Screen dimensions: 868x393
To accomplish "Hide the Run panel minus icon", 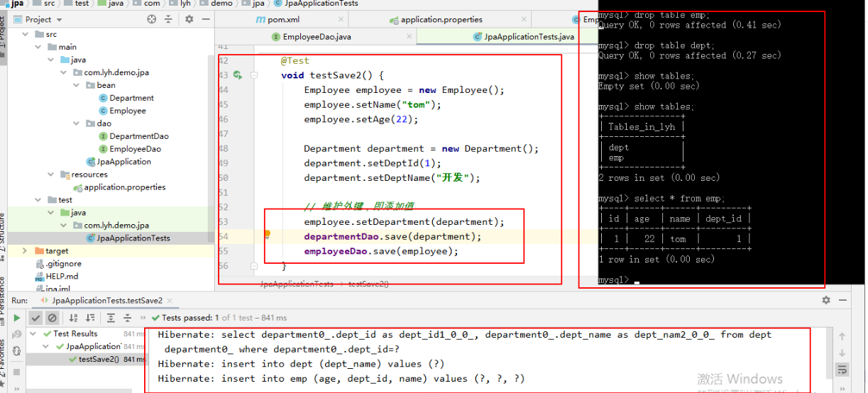I will pos(842,300).
